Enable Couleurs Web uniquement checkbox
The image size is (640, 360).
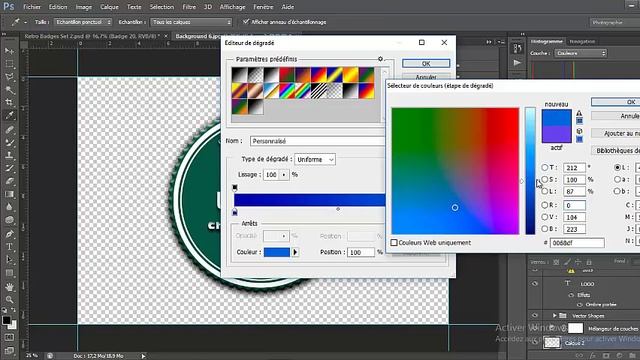coord(394,242)
